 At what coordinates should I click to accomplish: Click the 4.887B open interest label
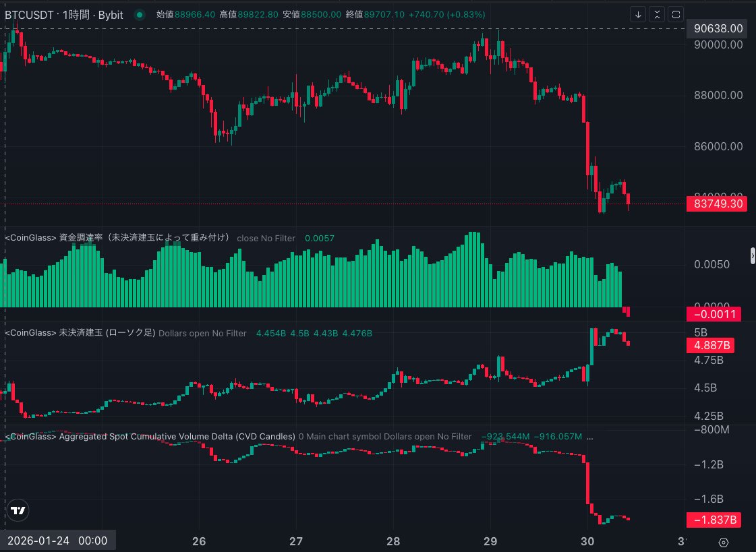[x=711, y=345]
